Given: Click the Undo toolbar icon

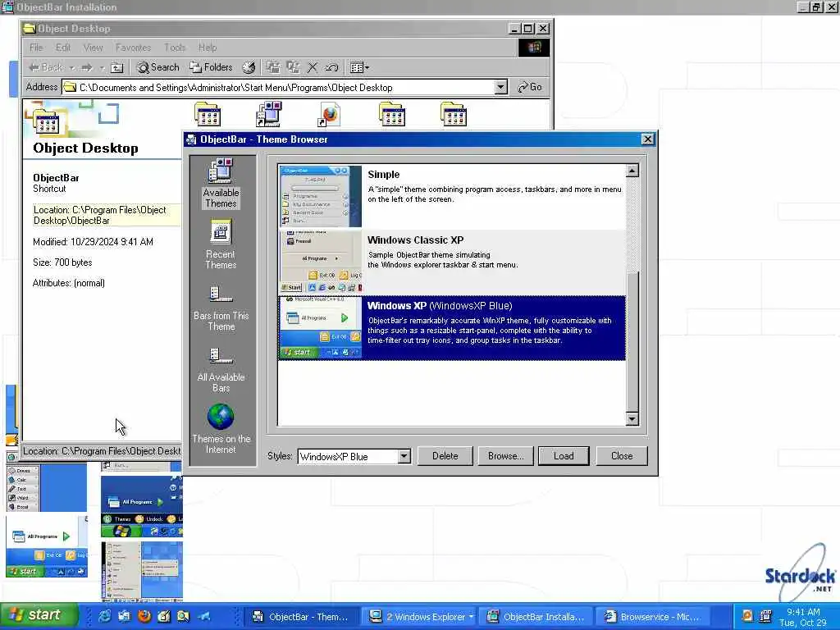Looking at the screenshot, I should 331,67.
